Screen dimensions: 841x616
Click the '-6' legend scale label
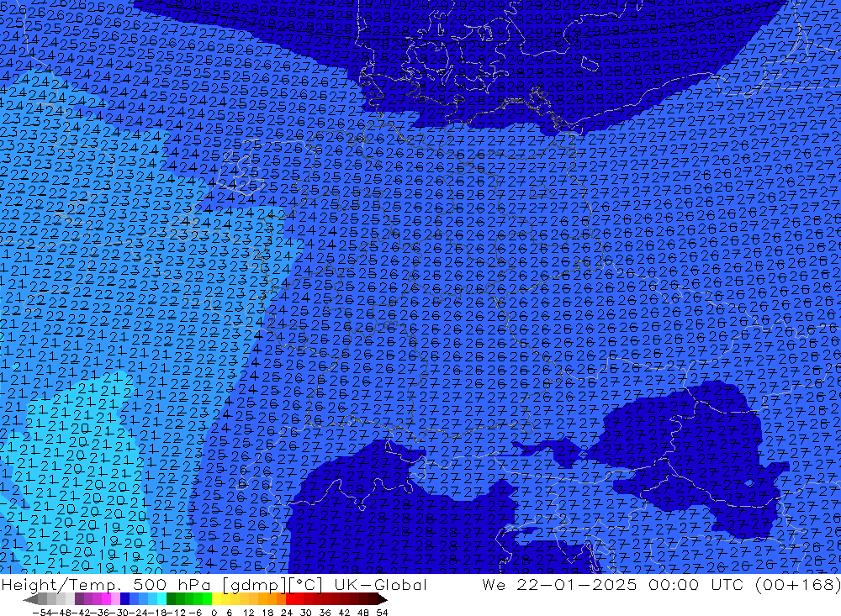[x=195, y=613]
